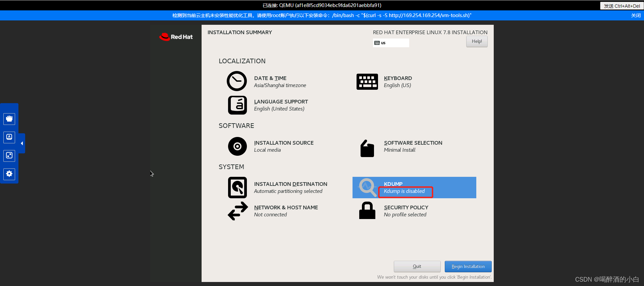Click the keyboard 'A' side panel icon
Screen dimensions: 644x286
tap(9, 137)
